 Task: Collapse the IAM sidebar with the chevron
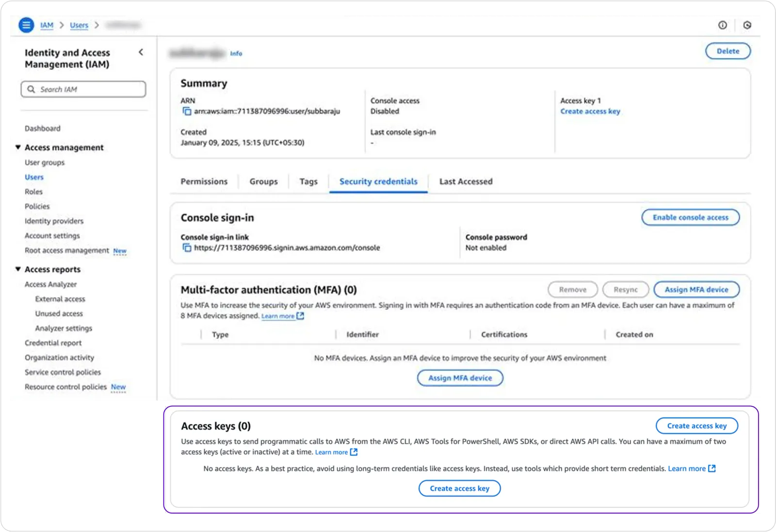click(141, 52)
